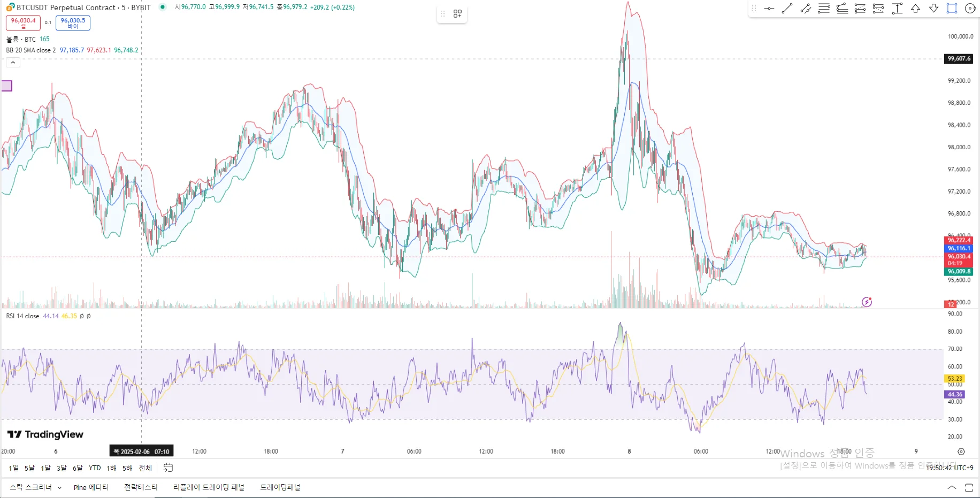Select the Fib retracement tool

coord(824,9)
